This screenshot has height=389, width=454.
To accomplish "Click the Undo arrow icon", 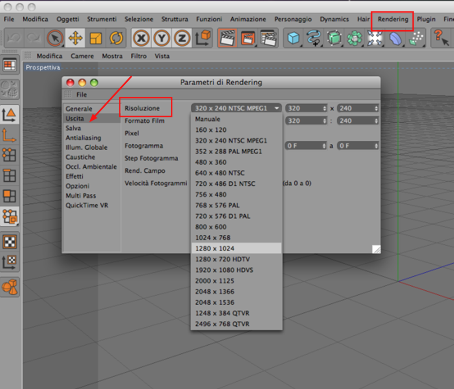I will pyautogui.click(x=13, y=38).
